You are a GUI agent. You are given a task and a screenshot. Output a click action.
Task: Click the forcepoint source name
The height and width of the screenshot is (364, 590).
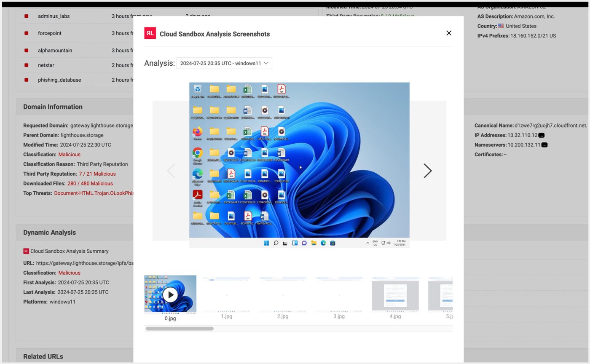click(x=50, y=33)
